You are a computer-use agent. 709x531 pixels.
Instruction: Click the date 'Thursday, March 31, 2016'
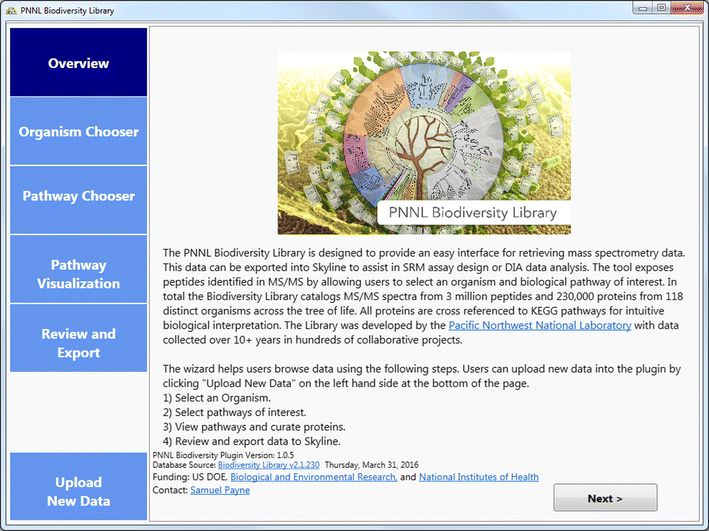coord(372,465)
